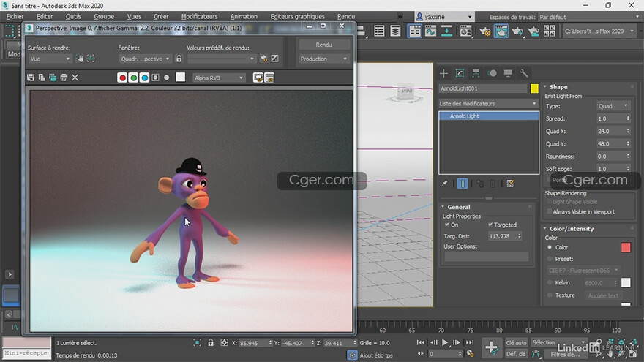Enable Always Visible in Viewport checkbox
Screen dimensions: 644x362
(x=549, y=211)
